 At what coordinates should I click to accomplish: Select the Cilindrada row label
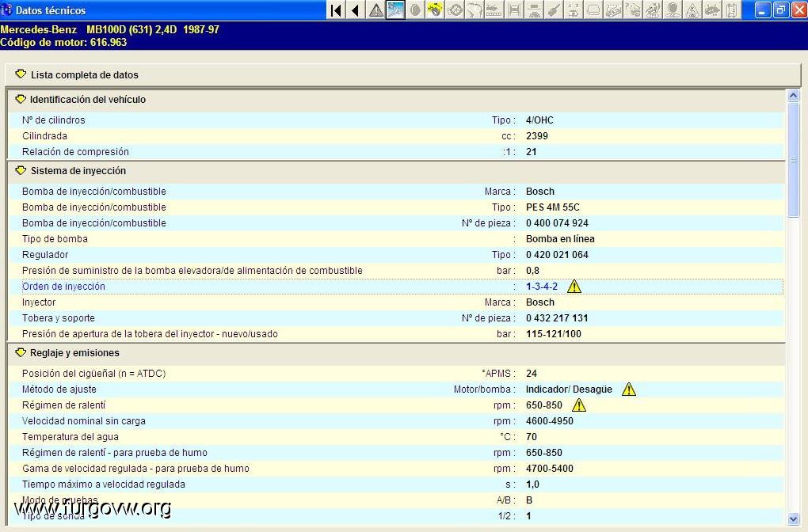pos(44,136)
